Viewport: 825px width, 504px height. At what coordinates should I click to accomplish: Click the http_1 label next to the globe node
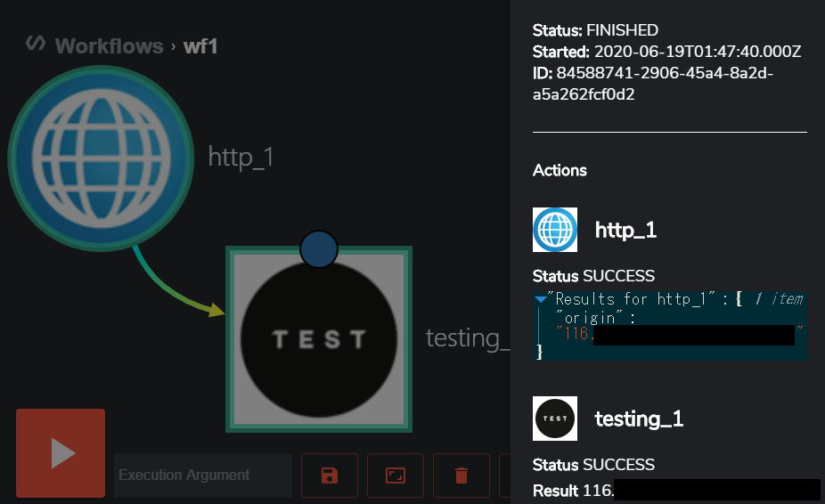pos(241,157)
